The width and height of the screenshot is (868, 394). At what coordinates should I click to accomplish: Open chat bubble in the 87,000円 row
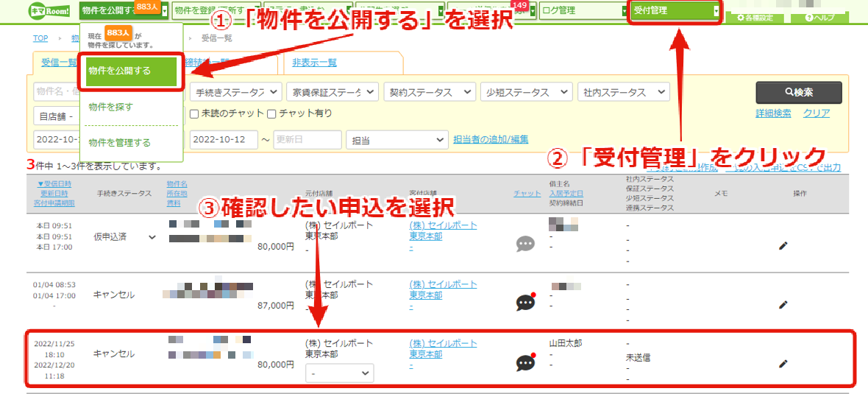pos(526,302)
